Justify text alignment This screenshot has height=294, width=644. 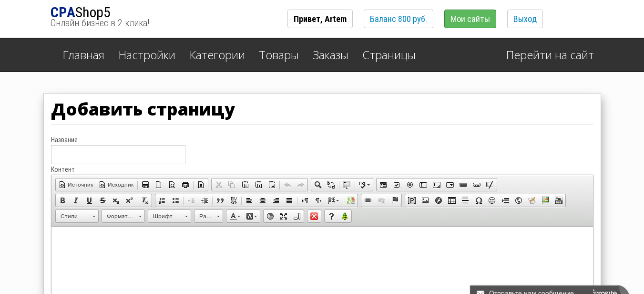289,200
